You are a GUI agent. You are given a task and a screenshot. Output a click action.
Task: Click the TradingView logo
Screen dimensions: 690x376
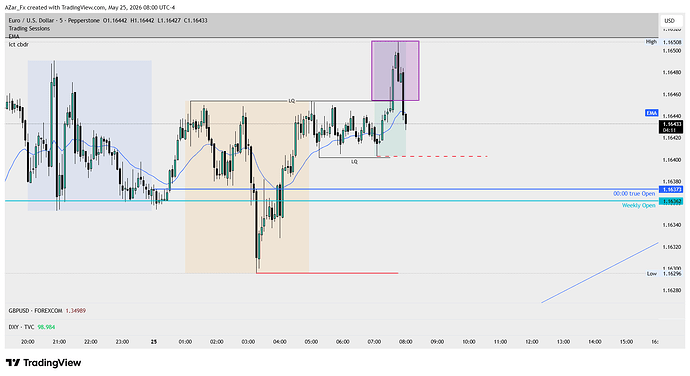[x=43, y=363]
